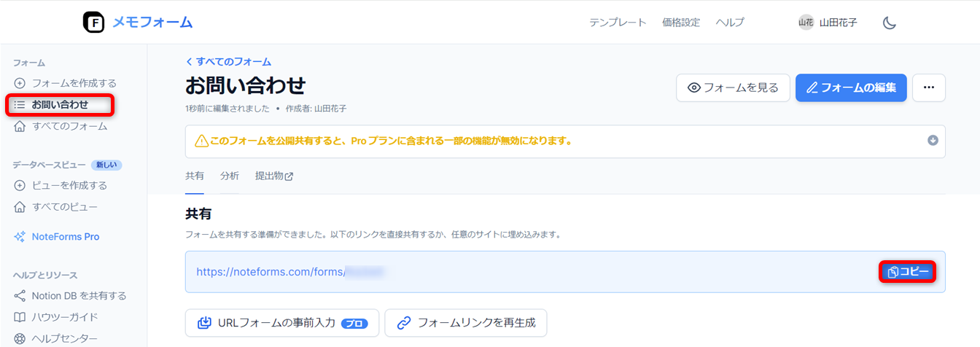This screenshot has width=980, height=347.
Task: Click Notion DB を共有する share icon
Action: (20, 296)
